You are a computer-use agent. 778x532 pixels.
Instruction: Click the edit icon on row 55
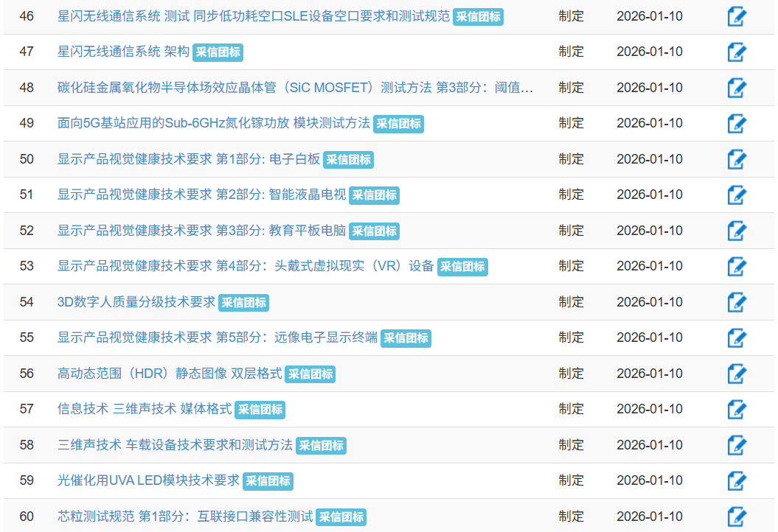(736, 337)
